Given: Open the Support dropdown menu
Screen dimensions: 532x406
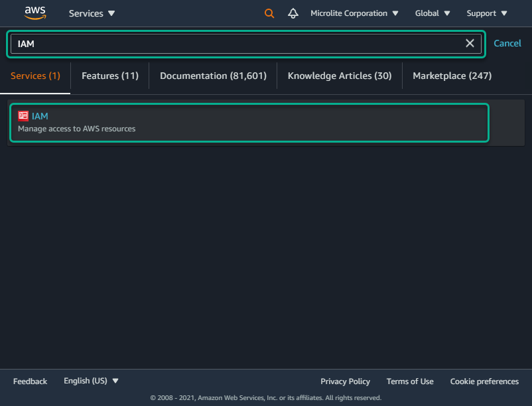Looking at the screenshot, I should (486, 13).
